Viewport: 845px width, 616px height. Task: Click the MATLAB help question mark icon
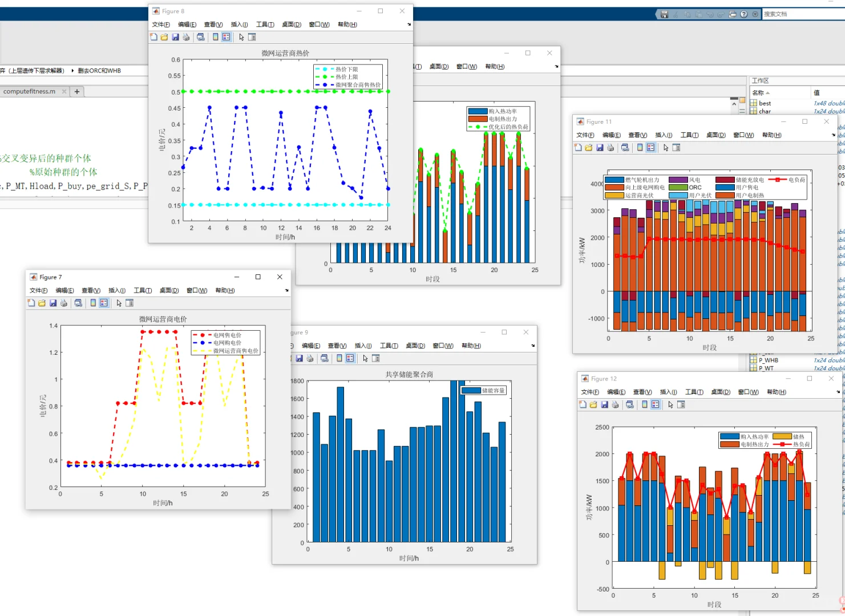pos(744,14)
